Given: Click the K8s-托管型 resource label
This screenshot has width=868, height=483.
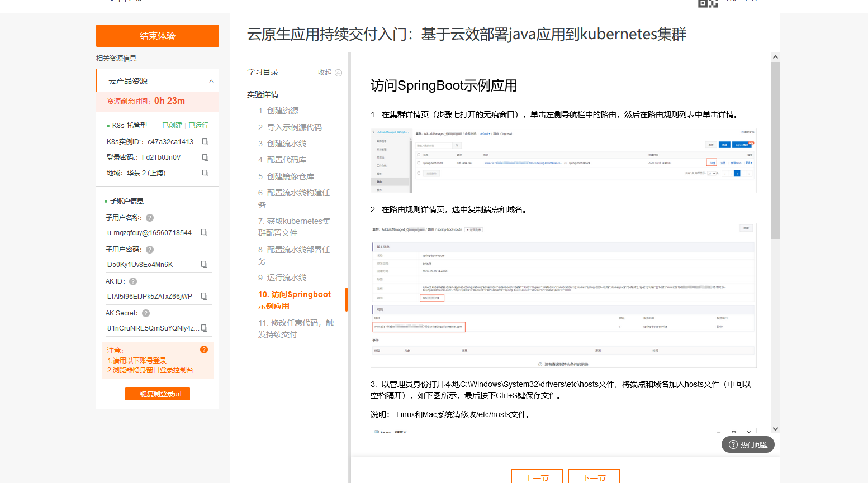Looking at the screenshot, I should point(130,126).
